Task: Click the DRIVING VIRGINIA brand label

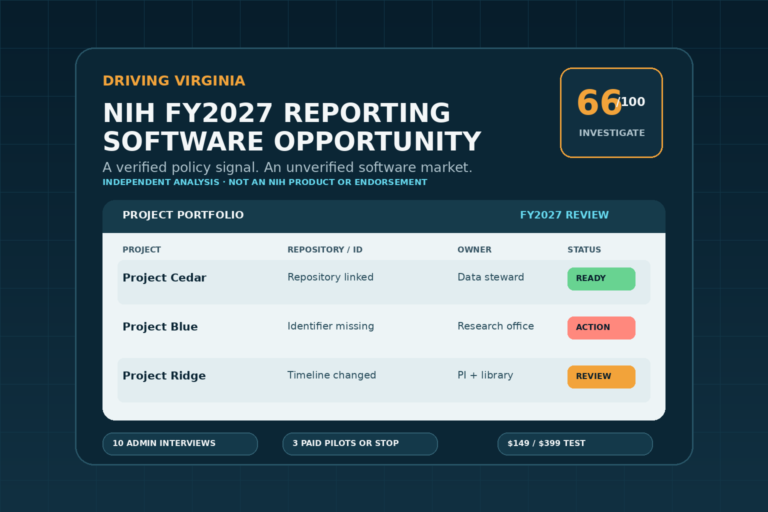Action: coord(174,81)
